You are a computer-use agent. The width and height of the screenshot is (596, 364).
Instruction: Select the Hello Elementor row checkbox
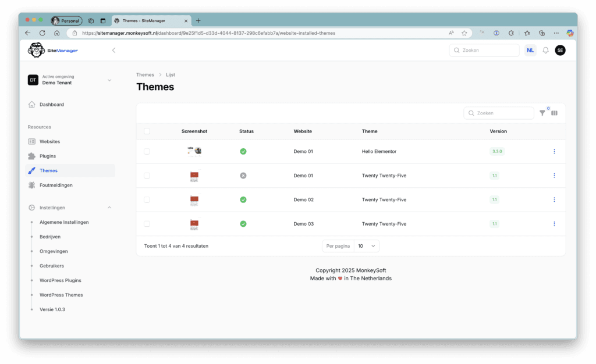(x=147, y=152)
